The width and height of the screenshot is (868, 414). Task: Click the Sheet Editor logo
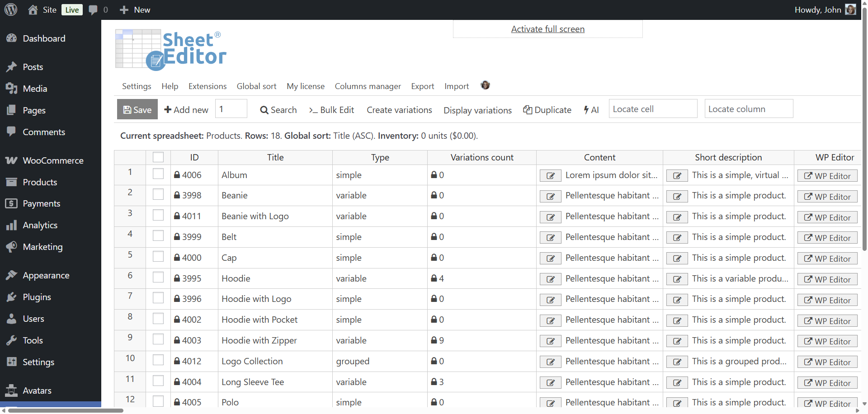170,49
